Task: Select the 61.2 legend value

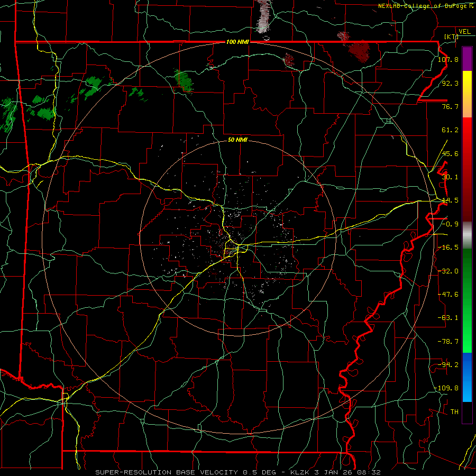Action: 450,130
